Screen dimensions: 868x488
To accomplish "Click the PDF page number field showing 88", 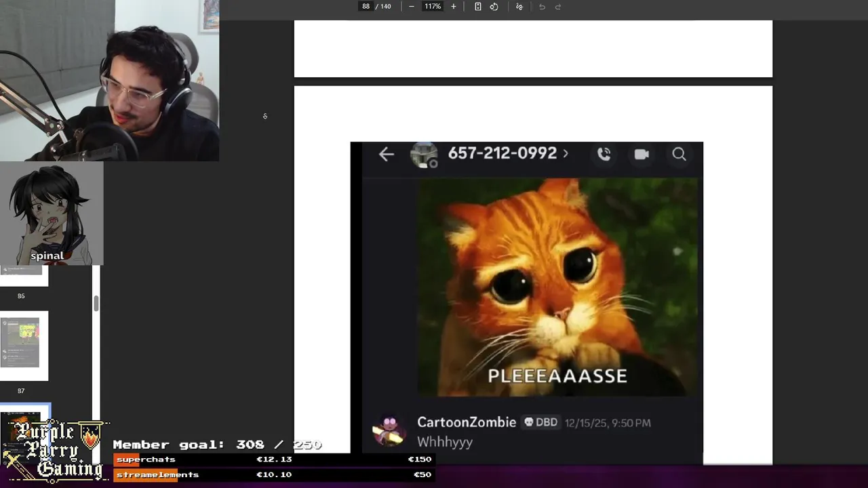I will click(x=366, y=6).
